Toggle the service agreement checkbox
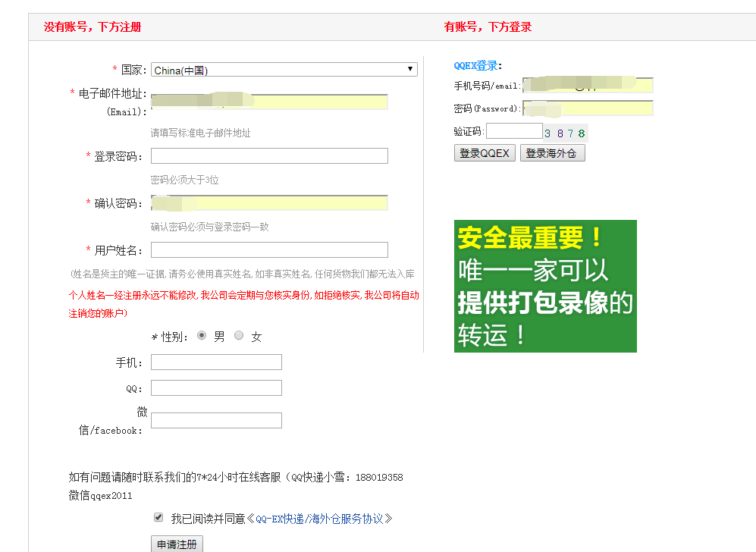Image resolution: width=756 pixels, height=552 pixels. pos(158,517)
